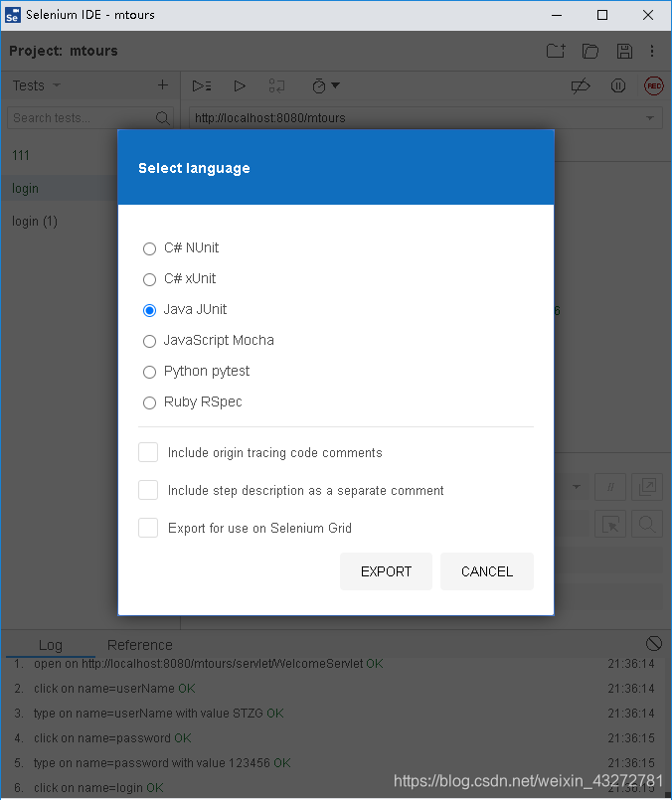Image resolution: width=672 pixels, height=800 pixels.
Task: Minimize the Selenium IDE window
Action: point(557,15)
